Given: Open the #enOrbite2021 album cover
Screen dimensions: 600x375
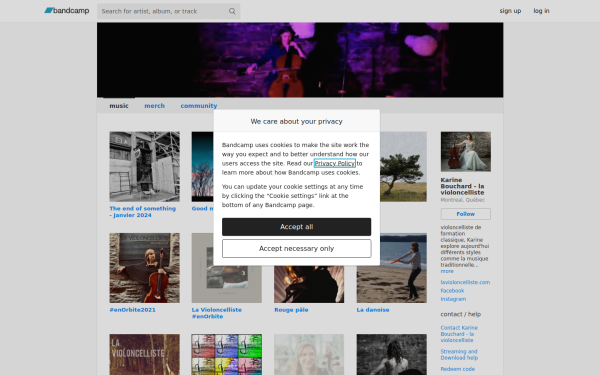Looking at the screenshot, I should tap(144, 268).
